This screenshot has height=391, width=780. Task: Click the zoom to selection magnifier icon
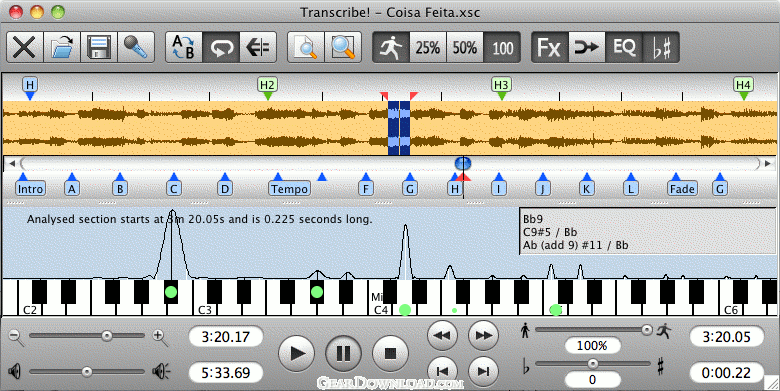(343, 48)
